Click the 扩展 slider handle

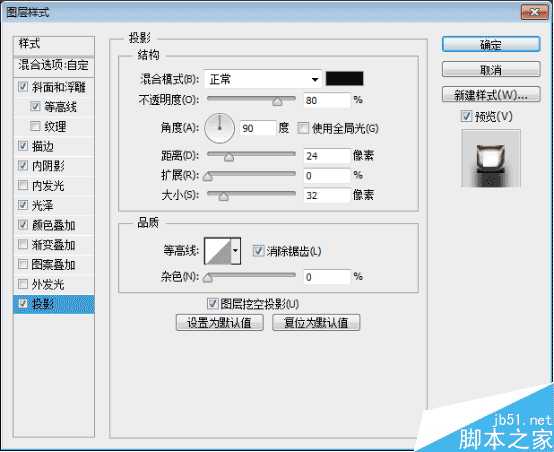208,176
